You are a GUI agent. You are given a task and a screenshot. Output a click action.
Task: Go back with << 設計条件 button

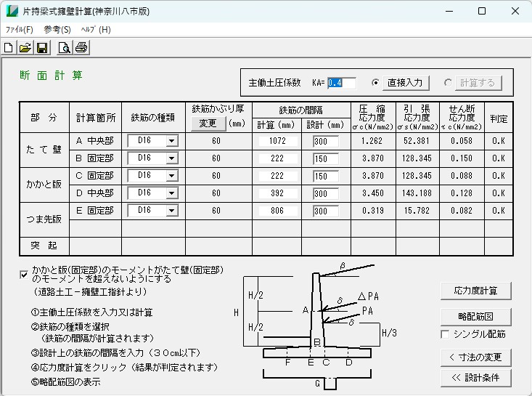[475, 378]
